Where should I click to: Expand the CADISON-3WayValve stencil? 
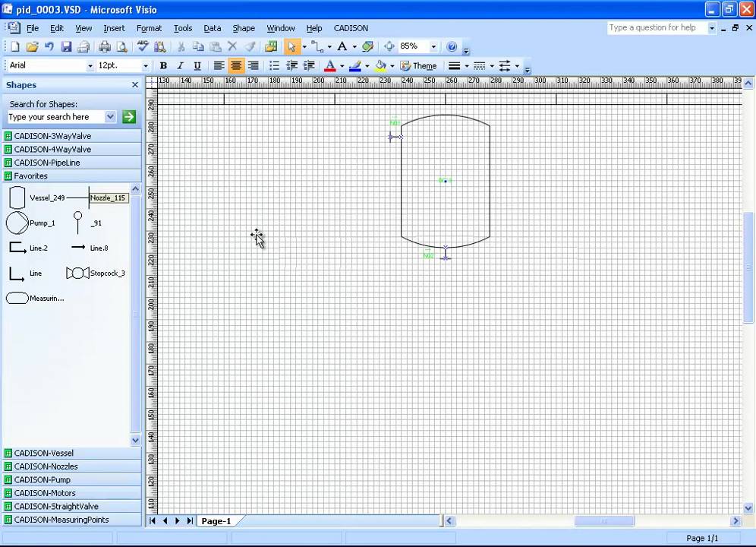coord(72,136)
